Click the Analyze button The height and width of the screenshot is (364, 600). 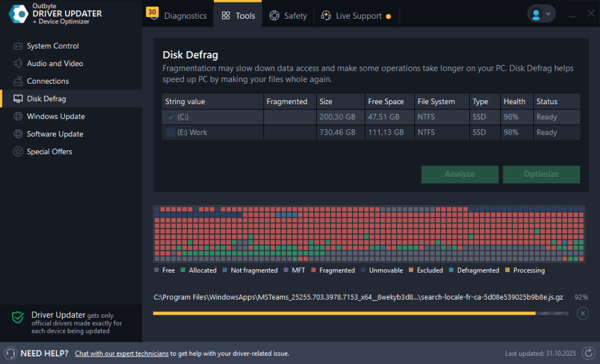click(x=459, y=174)
